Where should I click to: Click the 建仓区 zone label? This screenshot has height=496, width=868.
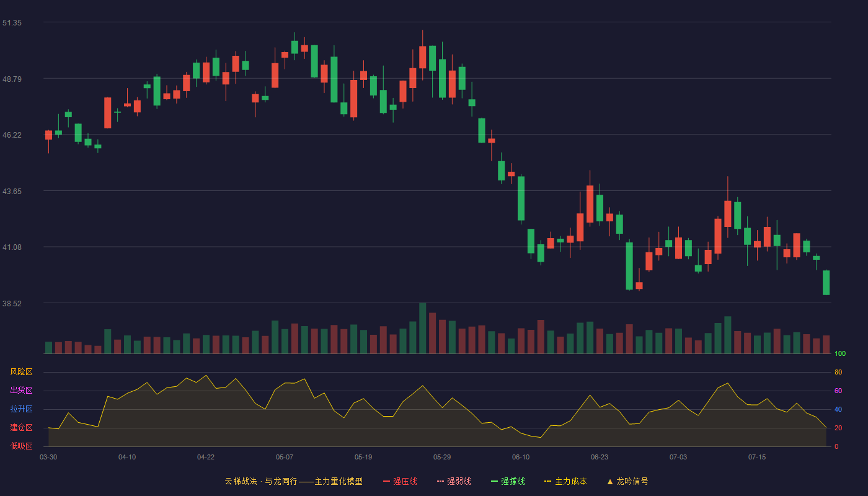tap(21, 428)
